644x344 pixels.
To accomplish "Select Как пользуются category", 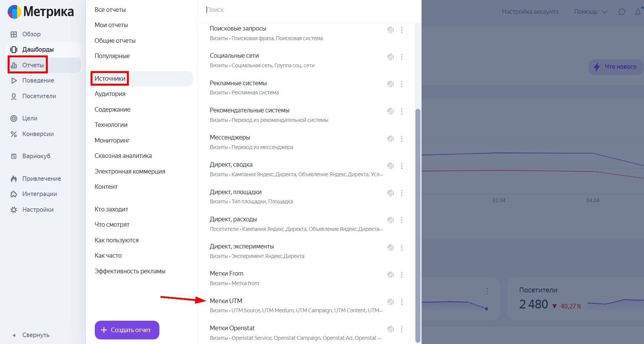I will click(117, 240).
